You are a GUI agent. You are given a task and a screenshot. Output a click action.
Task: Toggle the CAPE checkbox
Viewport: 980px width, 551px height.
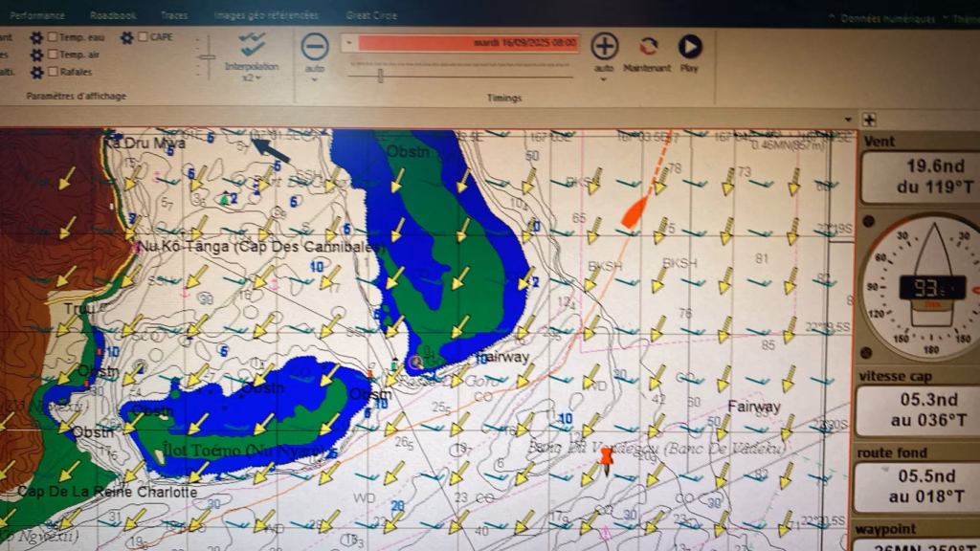pyautogui.click(x=144, y=38)
